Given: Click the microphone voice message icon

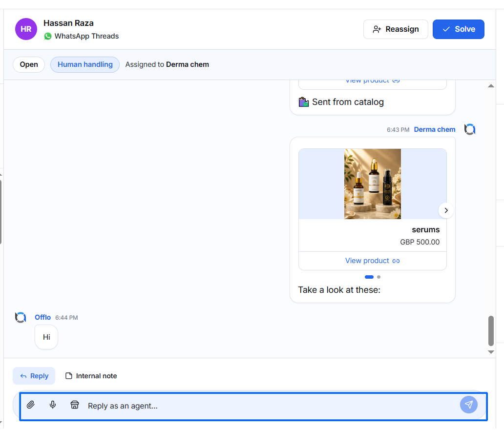Looking at the screenshot, I should click(53, 405).
